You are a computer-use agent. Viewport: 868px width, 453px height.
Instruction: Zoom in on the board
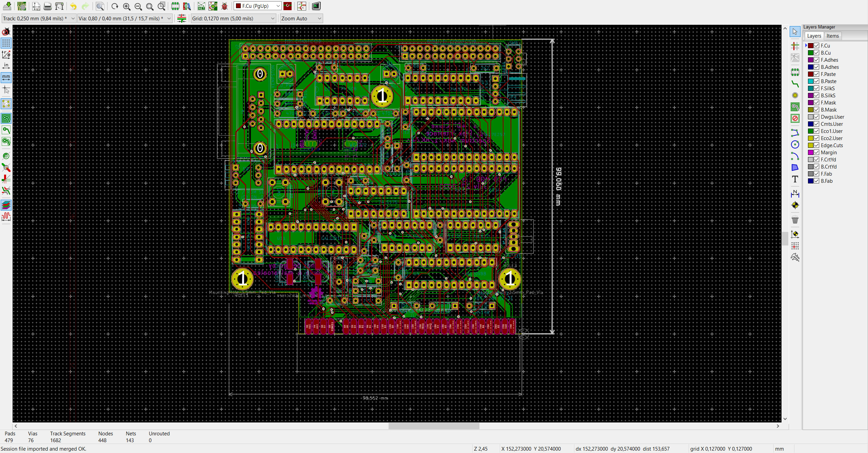[126, 6]
